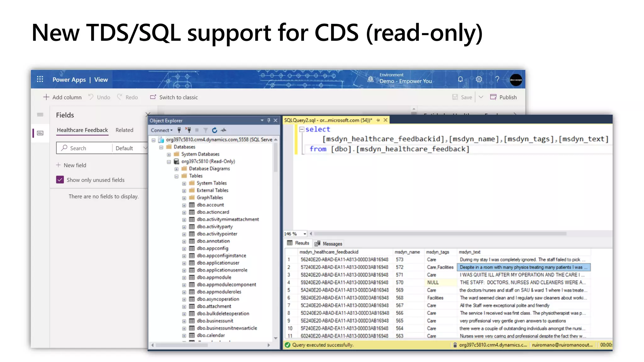
Task: Collapse the select statement outline in query editor
Action: pyautogui.click(x=302, y=129)
